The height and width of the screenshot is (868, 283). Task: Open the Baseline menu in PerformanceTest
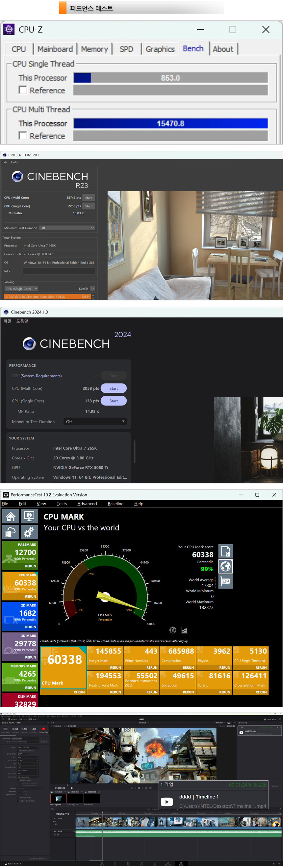(116, 504)
